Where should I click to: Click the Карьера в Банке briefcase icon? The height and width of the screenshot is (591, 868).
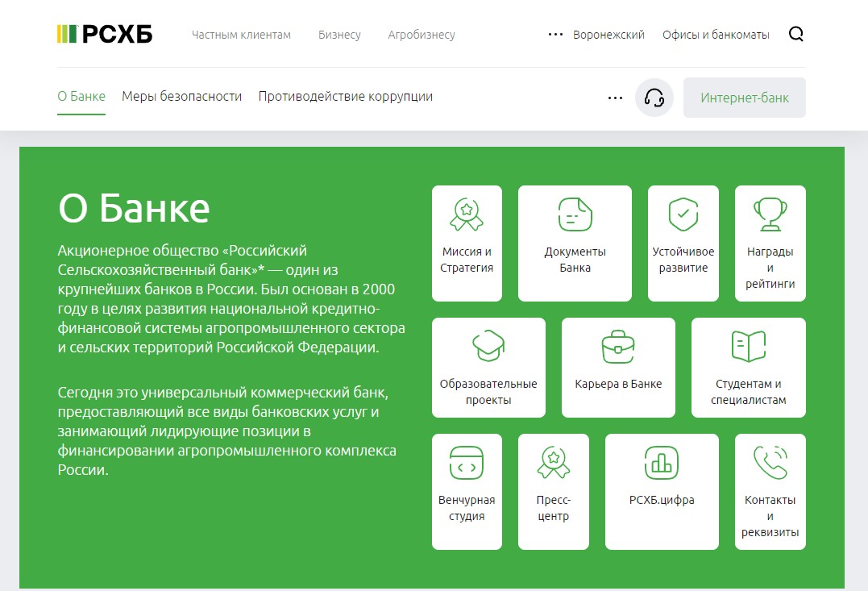click(x=618, y=347)
